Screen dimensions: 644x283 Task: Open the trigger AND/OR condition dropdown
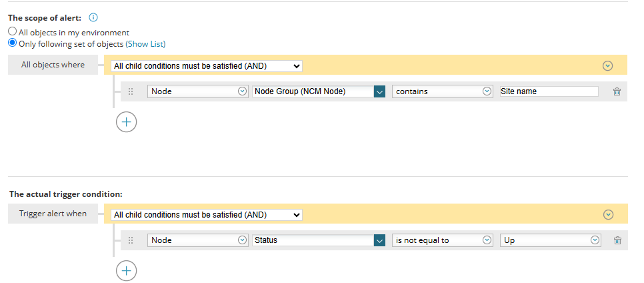(207, 215)
